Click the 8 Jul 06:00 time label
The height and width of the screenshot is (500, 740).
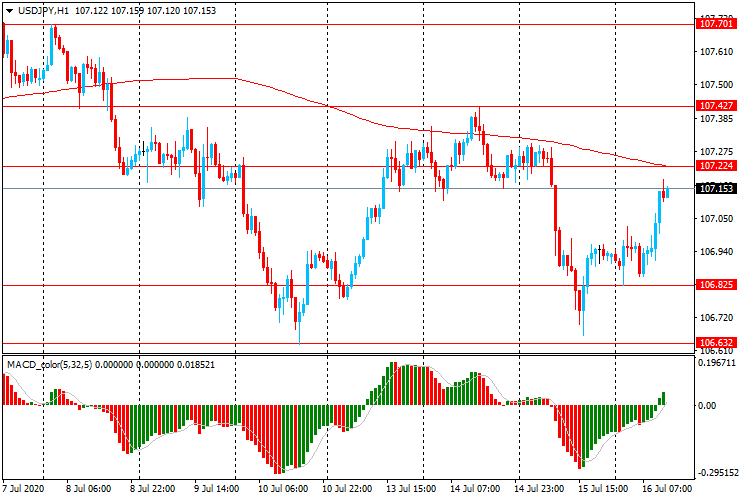click(x=88, y=488)
